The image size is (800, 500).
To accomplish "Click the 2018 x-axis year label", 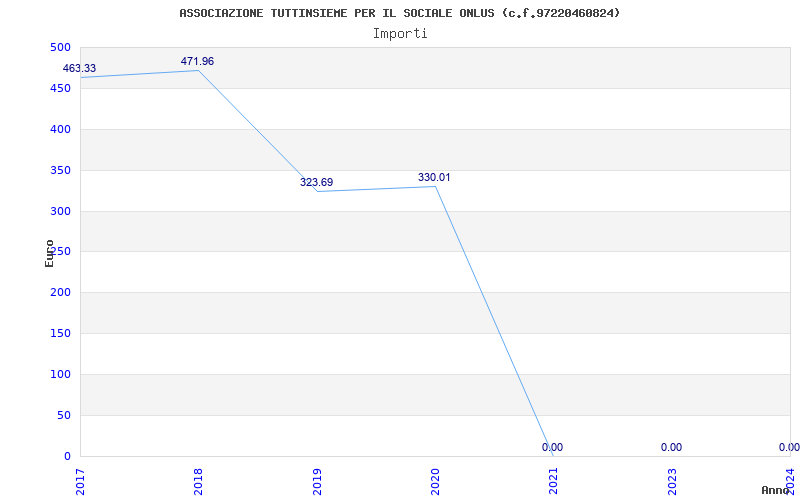I will tap(198, 482).
